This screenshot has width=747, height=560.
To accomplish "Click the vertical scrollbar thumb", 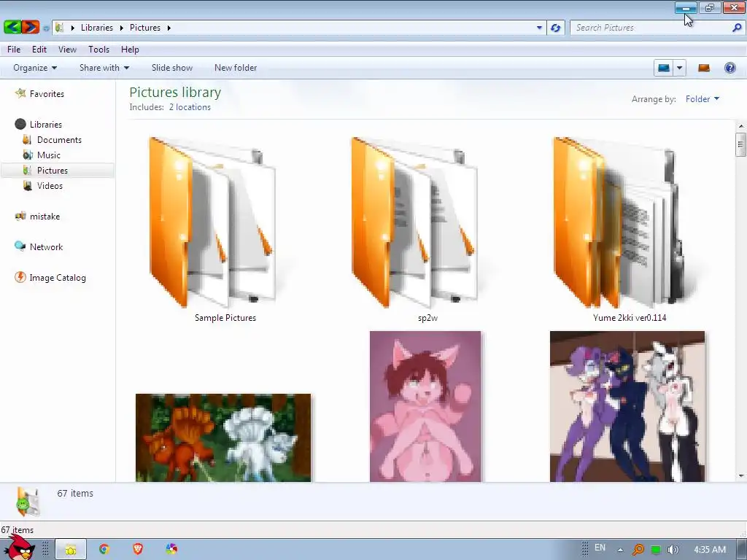I will (741, 144).
